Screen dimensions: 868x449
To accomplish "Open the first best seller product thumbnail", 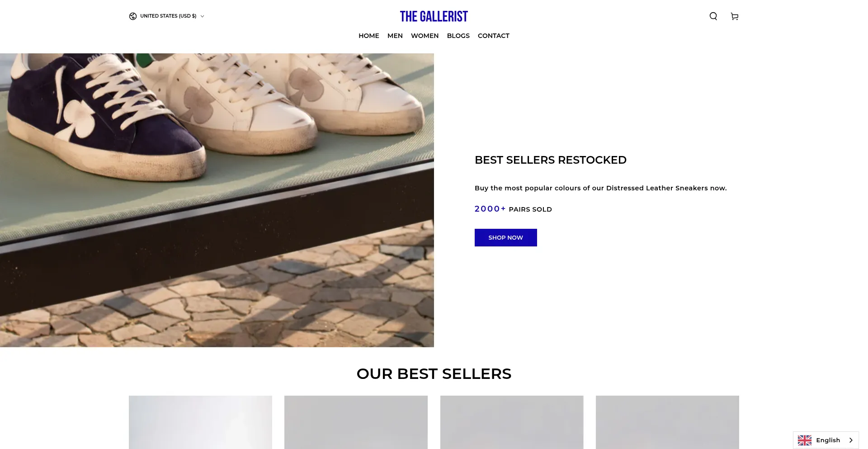I will pyautogui.click(x=200, y=422).
